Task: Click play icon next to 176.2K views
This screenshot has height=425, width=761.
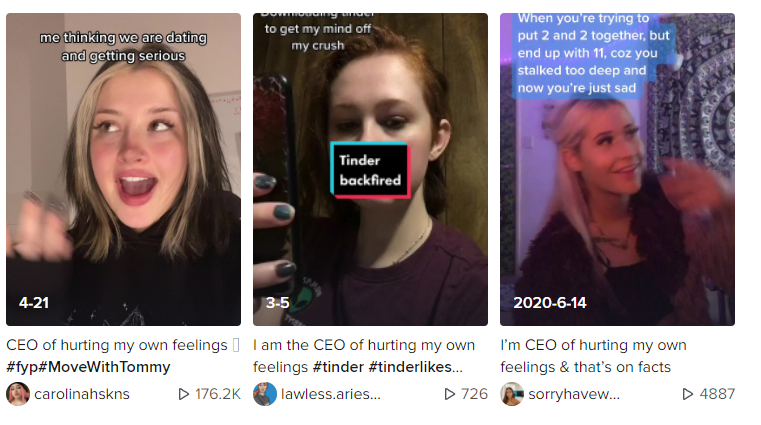Action: pos(183,394)
